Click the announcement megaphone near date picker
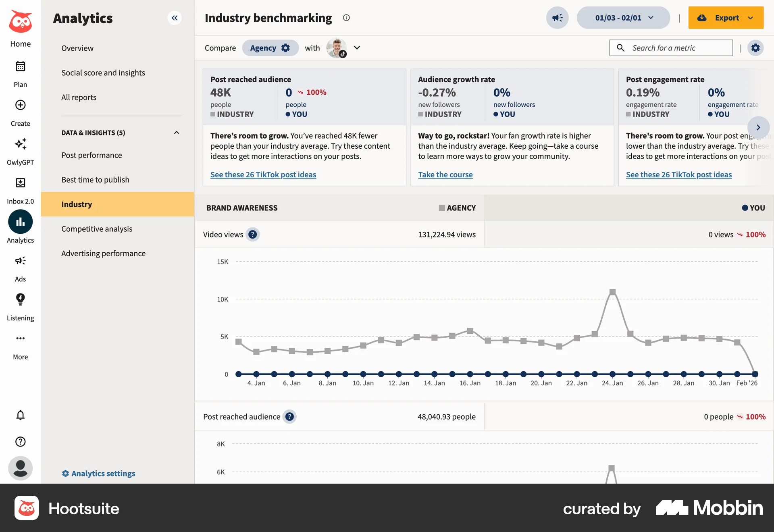Screen dimensions: 774x532 (557, 18)
